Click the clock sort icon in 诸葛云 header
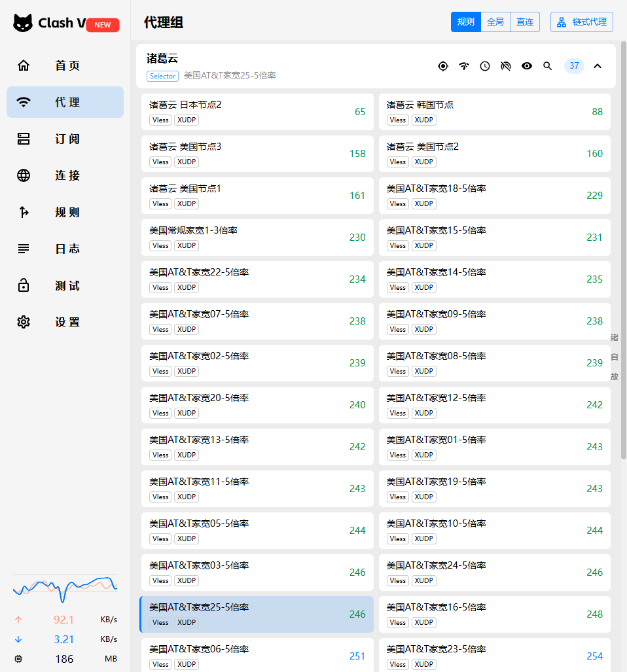 (485, 66)
